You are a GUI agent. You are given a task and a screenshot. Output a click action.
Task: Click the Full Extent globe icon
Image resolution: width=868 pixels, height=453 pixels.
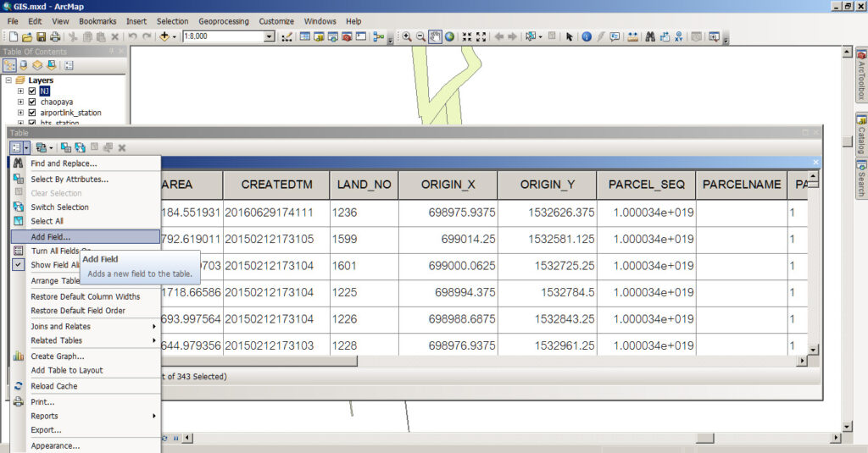click(449, 36)
